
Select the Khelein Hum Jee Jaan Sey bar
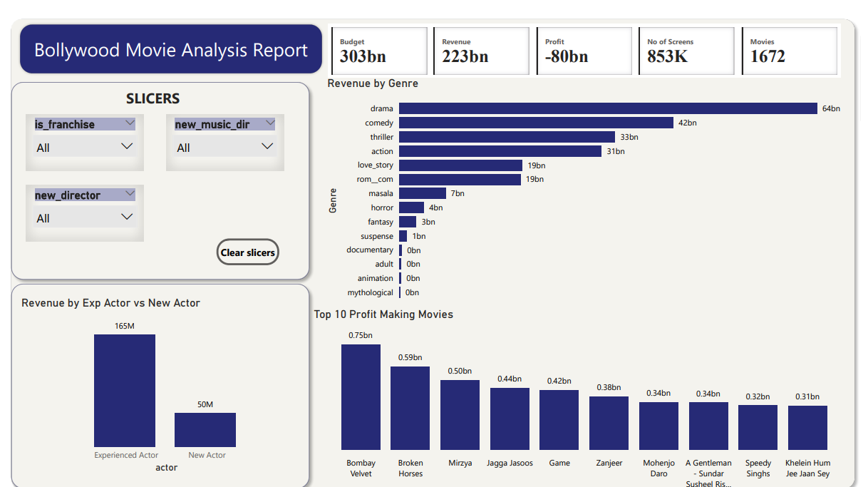(807, 428)
